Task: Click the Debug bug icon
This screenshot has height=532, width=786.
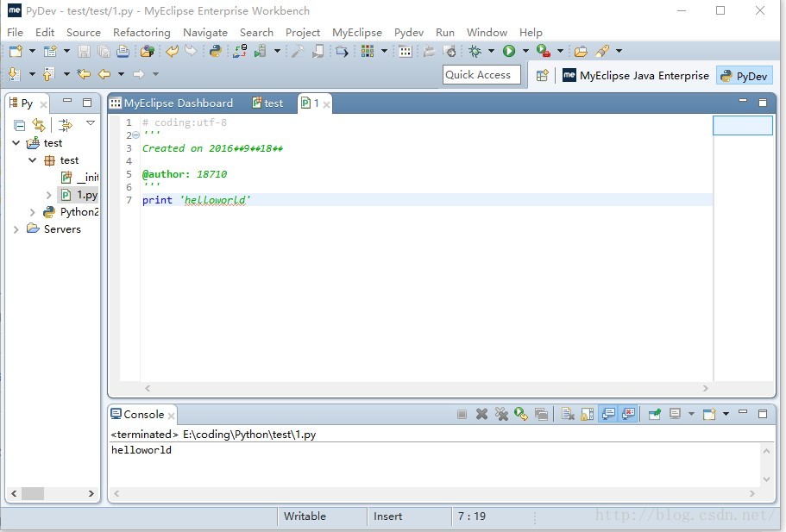Action: 475,52
